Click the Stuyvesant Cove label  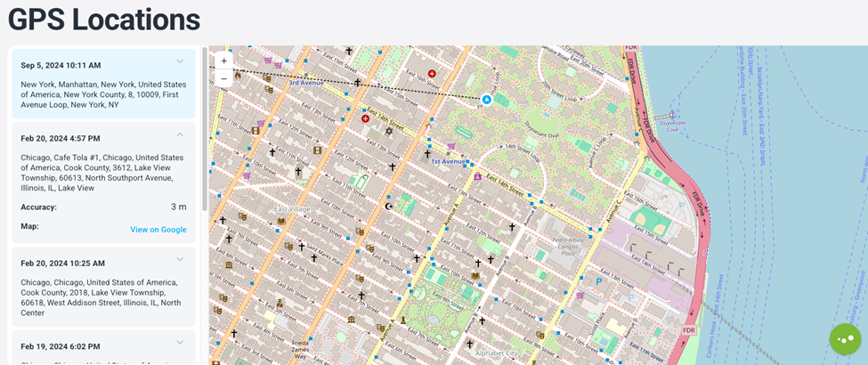671,126
